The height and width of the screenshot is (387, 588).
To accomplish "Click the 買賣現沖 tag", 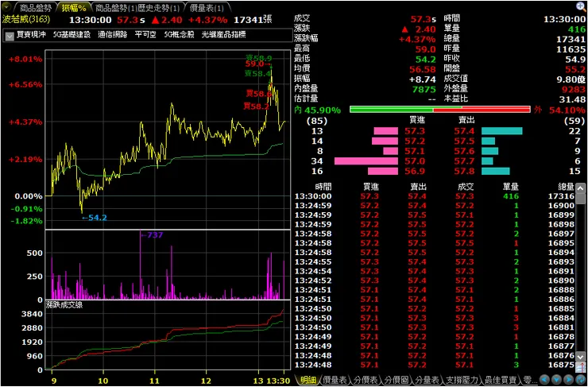I will tap(31, 35).
